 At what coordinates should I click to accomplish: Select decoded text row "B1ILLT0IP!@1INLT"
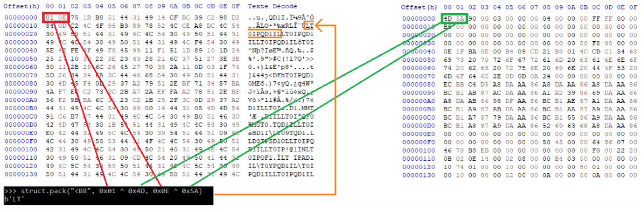(282, 150)
